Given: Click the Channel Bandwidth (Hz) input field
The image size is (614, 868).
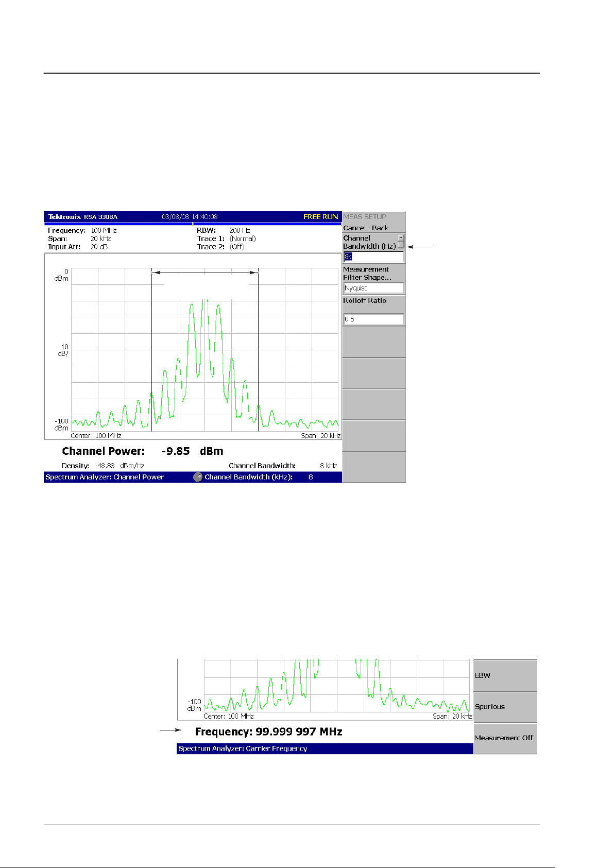Looking at the screenshot, I should pos(373,257).
